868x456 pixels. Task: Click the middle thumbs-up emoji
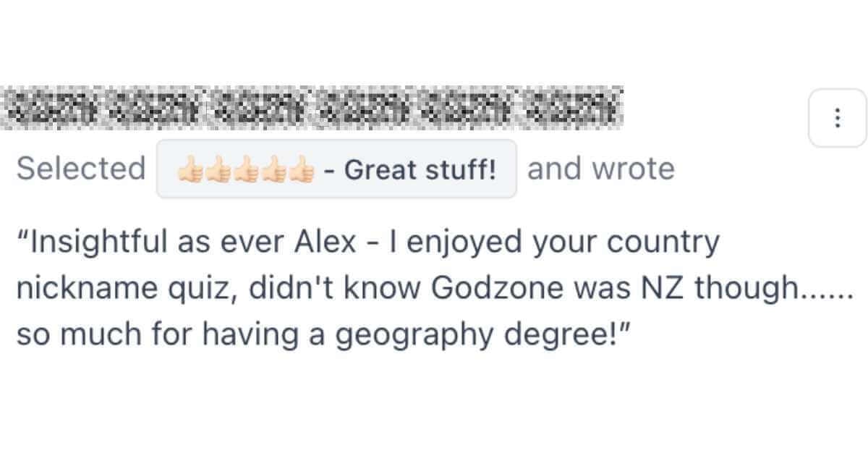247,169
